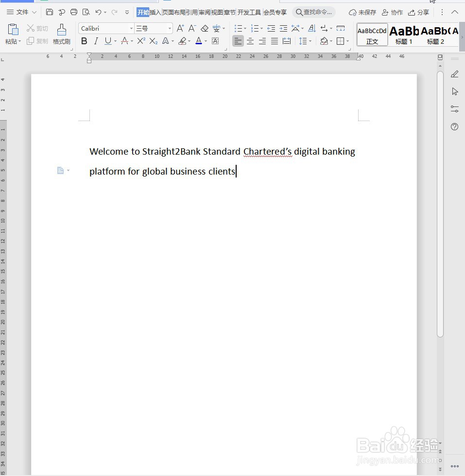Click the pen edit icon in right sidebar
This screenshot has height=476, width=465.
[x=454, y=74]
